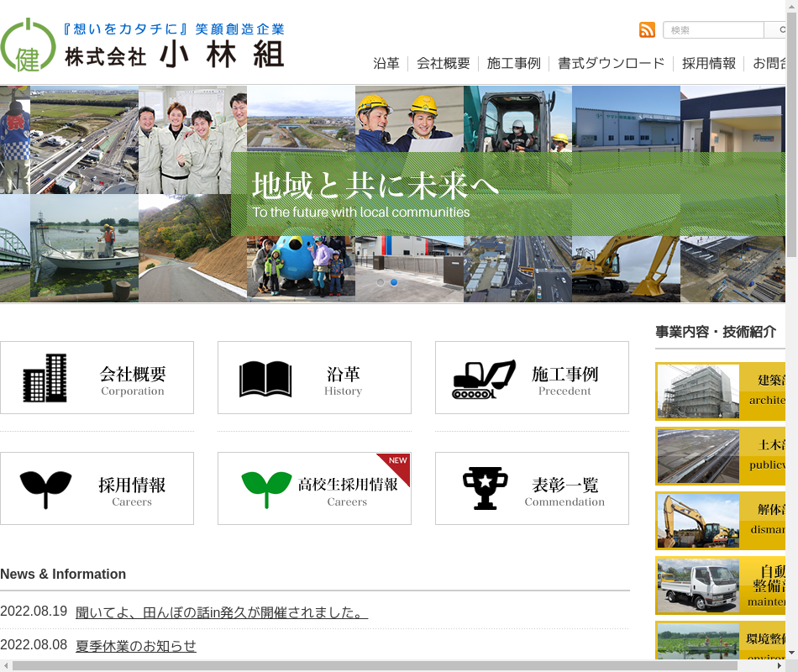Select the active blue slider dot
Viewport: 798px width, 672px height.
[394, 282]
